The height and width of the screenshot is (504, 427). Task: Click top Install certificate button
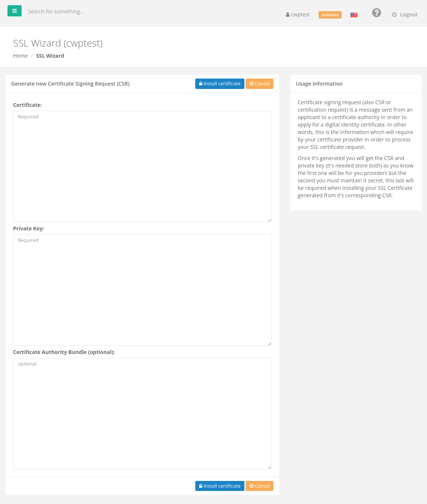tap(220, 84)
